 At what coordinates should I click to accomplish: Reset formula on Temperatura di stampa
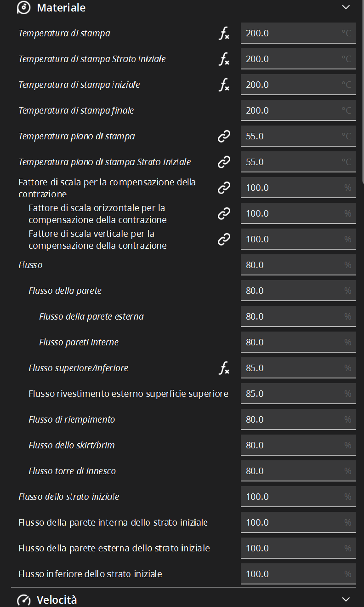224,34
